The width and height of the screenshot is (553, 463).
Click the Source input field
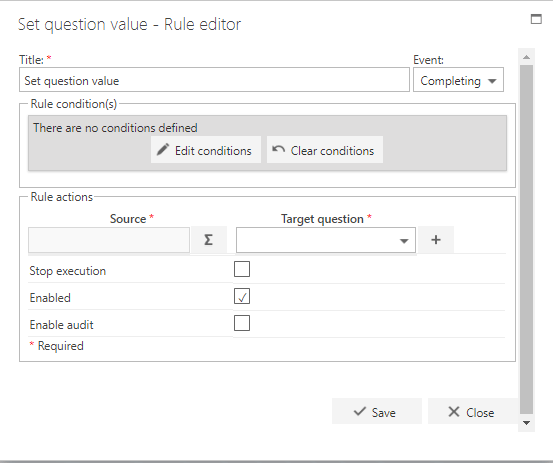point(109,240)
